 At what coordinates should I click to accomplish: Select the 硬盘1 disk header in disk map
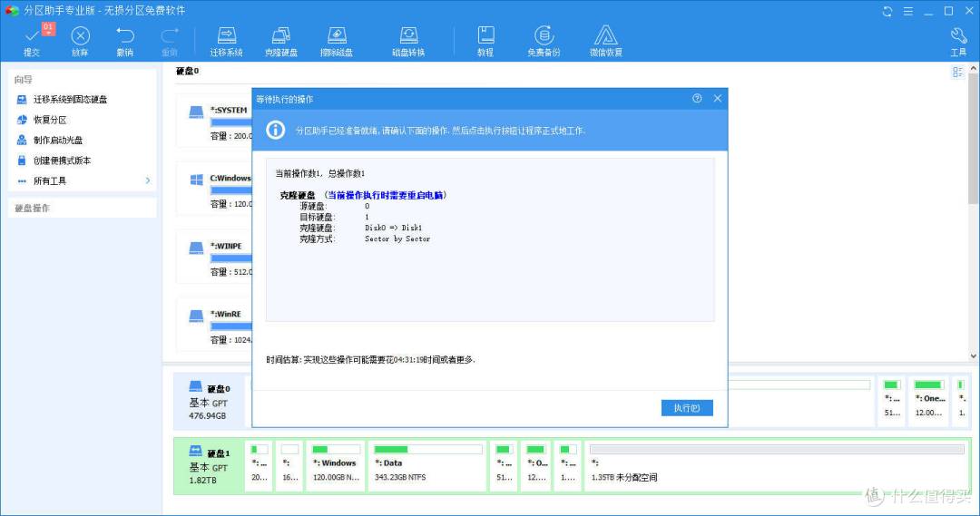pyautogui.click(x=210, y=465)
